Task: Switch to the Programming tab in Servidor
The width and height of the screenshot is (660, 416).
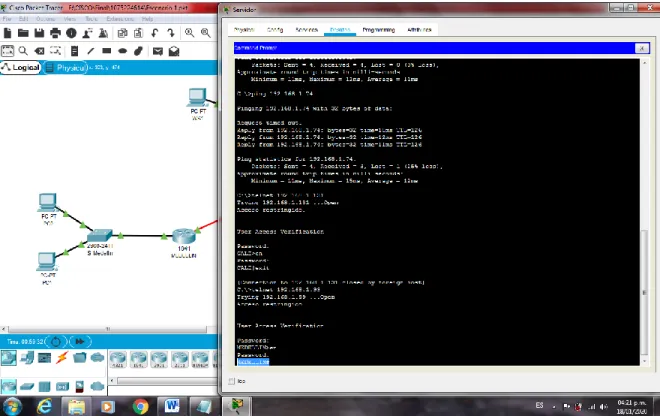Action: point(378,30)
